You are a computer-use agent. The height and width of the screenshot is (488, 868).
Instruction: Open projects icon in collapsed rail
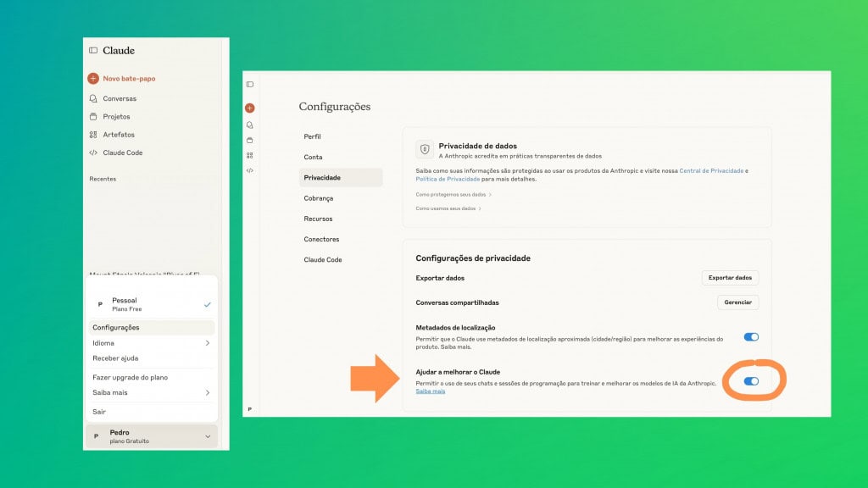250,140
